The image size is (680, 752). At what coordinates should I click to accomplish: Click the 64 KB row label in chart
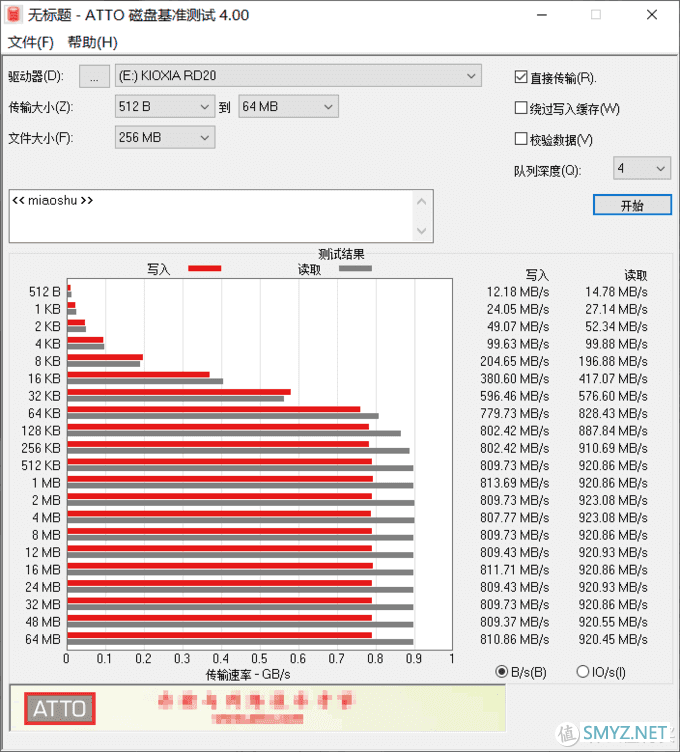(44, 413)
